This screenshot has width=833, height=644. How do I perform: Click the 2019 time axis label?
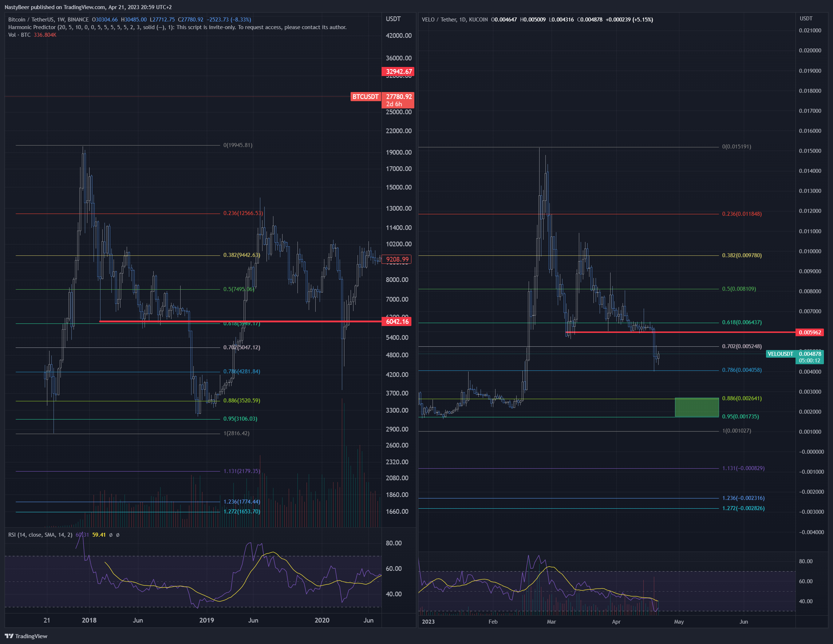pyautogui.click(x=207, y=620)
